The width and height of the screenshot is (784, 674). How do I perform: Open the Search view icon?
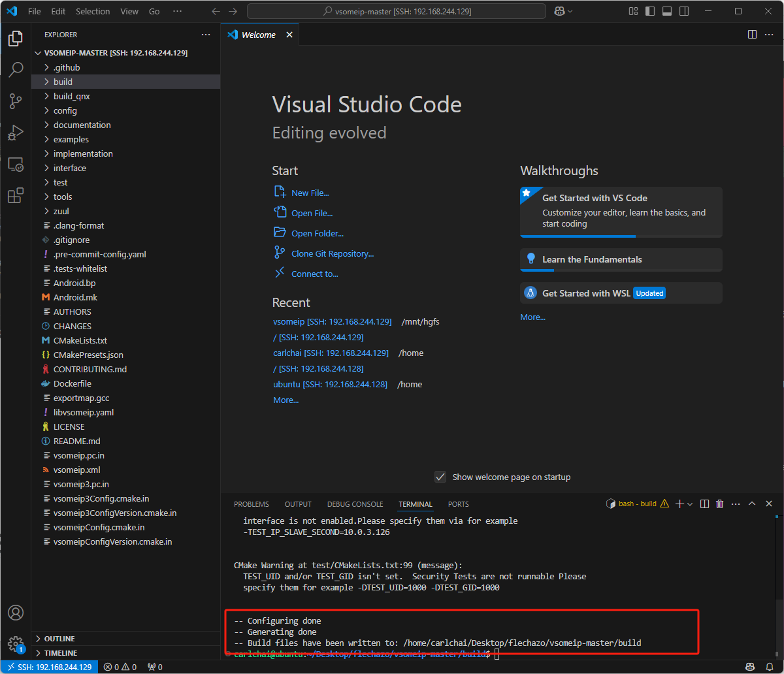point(16,70)
